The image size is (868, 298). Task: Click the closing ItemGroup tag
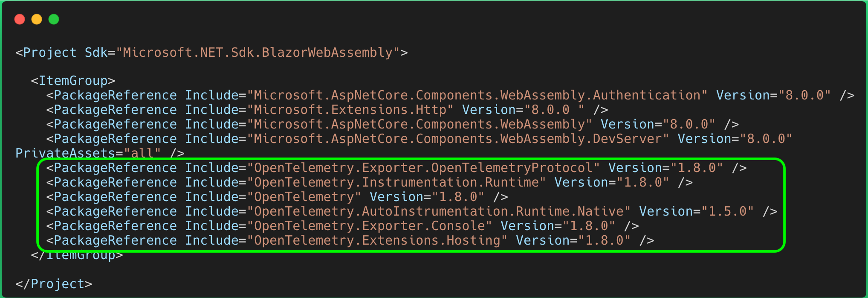pos(77,255)
